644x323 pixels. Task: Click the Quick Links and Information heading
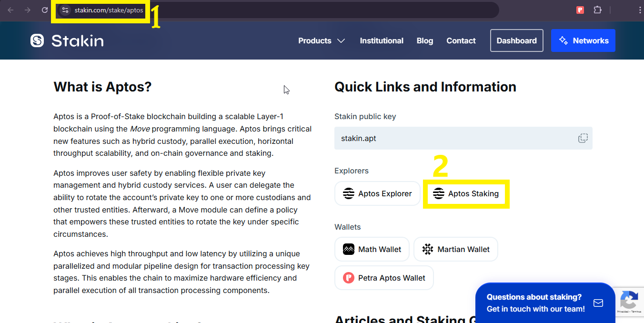pos(425,87)
